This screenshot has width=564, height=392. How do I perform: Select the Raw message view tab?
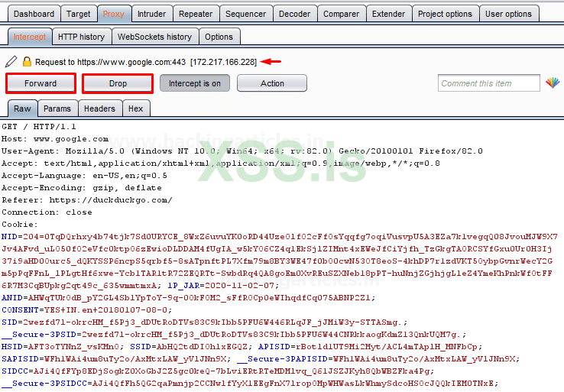[x=22, y=109]
